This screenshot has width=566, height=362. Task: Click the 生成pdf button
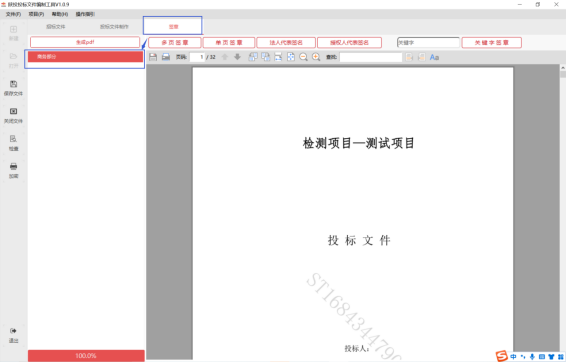[x=85, y=42]
